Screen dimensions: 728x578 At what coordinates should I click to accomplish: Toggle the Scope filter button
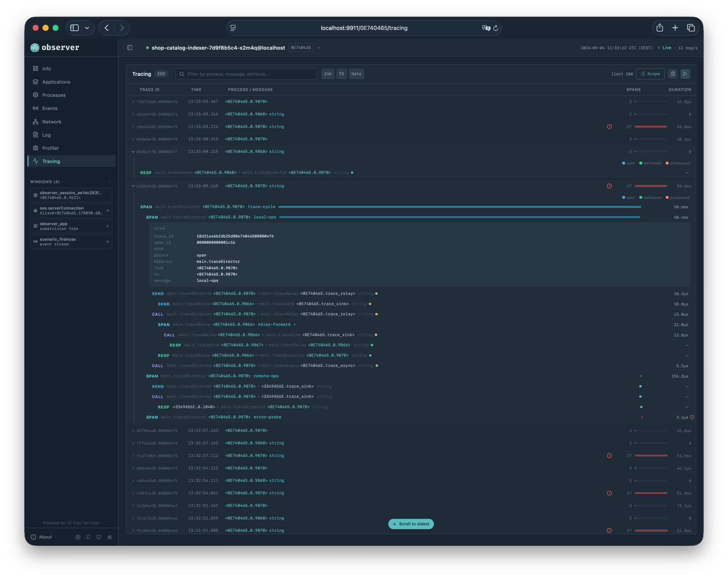[650, 74]
